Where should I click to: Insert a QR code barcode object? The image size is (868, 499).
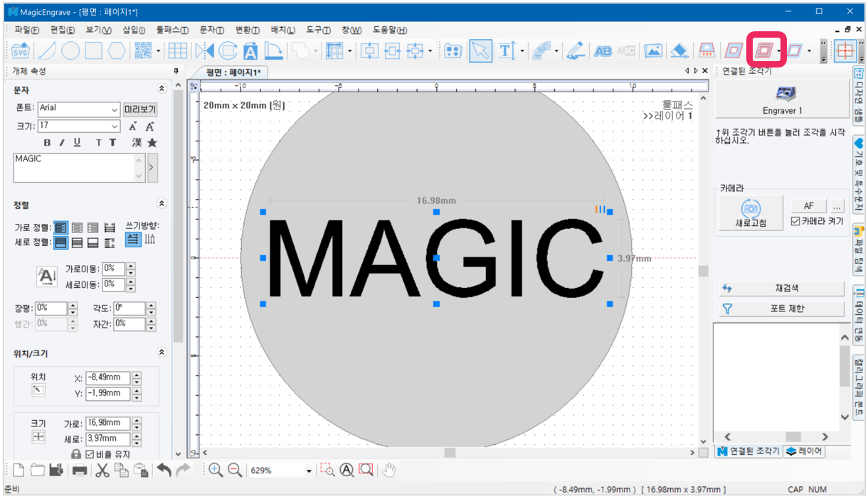click(x=144, y=50)
